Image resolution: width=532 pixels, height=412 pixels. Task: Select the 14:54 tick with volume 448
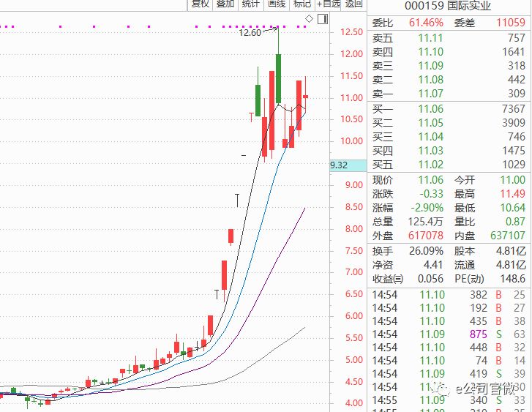point(449,348)
